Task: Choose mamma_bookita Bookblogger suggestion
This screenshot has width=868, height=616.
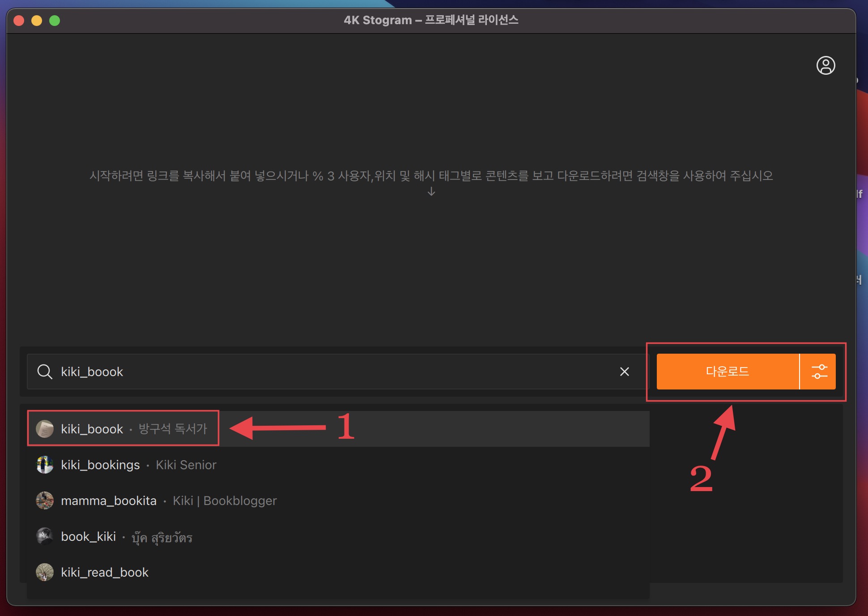Action: (169, 500)
